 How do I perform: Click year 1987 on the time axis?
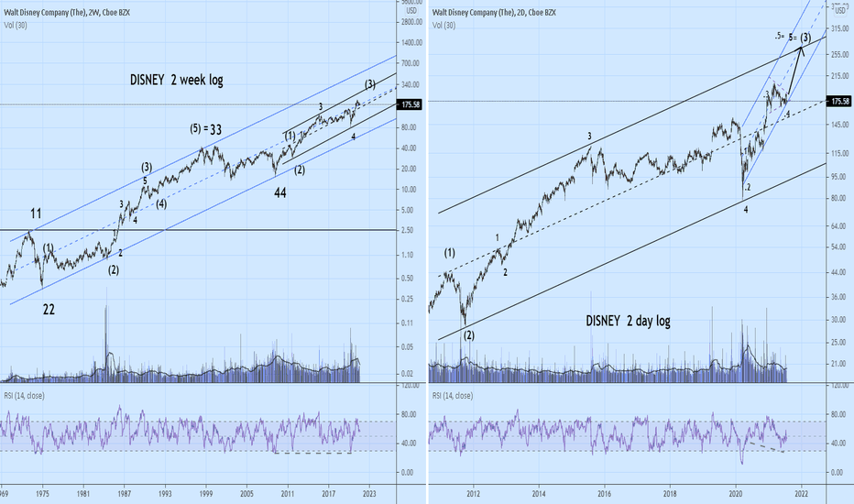pyautogui.click(x=125, y=494)
